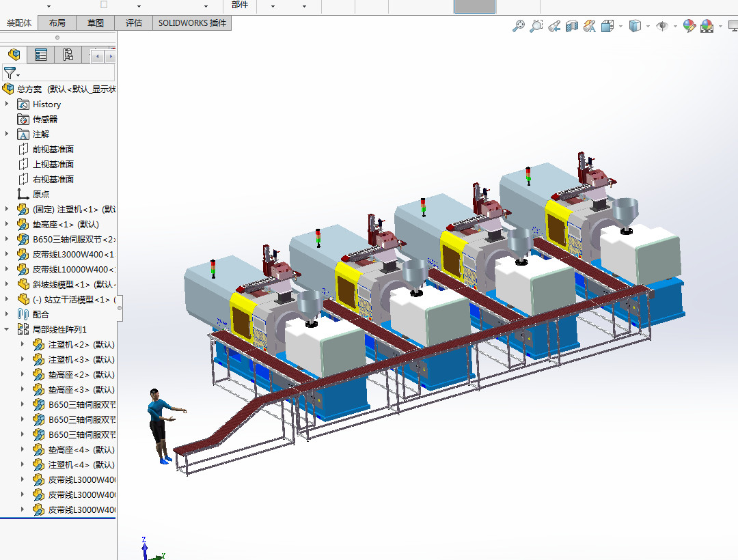738x560 pixels.
Task: Expand the 注塑机<3> component
Action: click(x=22, y=359)
